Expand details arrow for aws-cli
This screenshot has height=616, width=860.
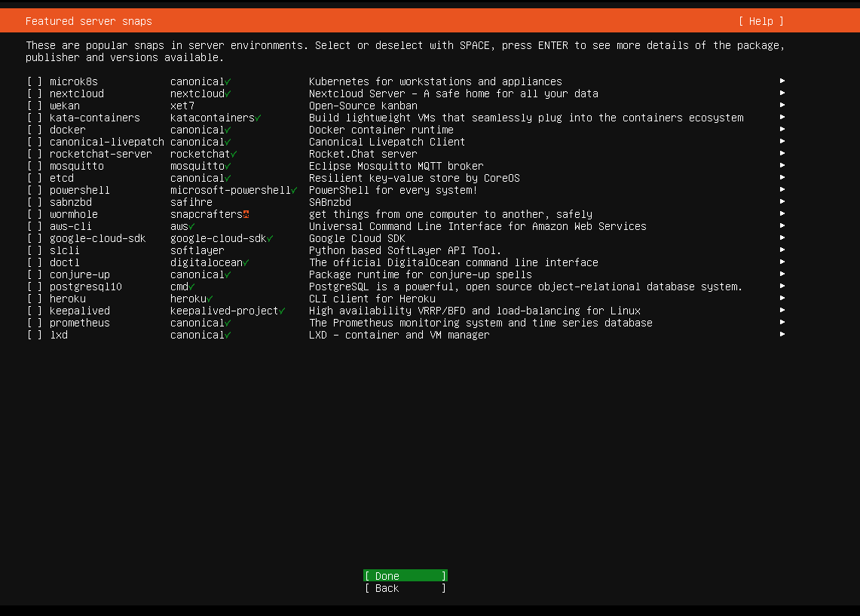coord(782,225)
